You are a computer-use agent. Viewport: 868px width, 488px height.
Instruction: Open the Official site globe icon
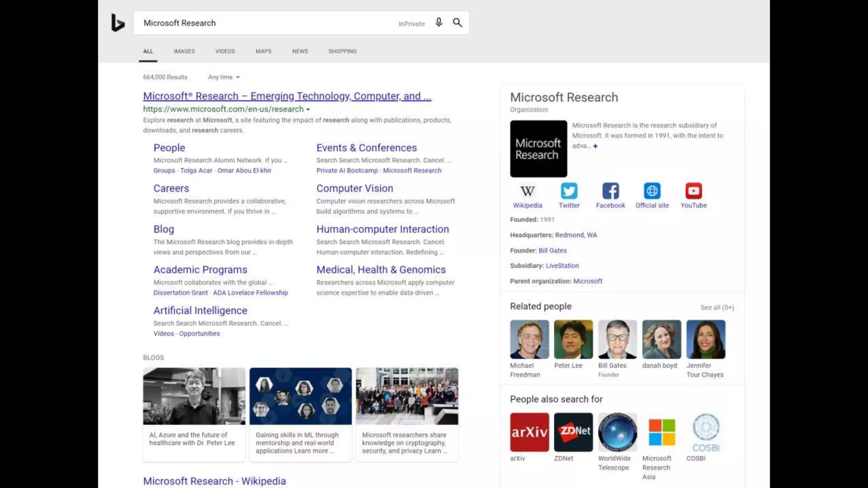652,191
